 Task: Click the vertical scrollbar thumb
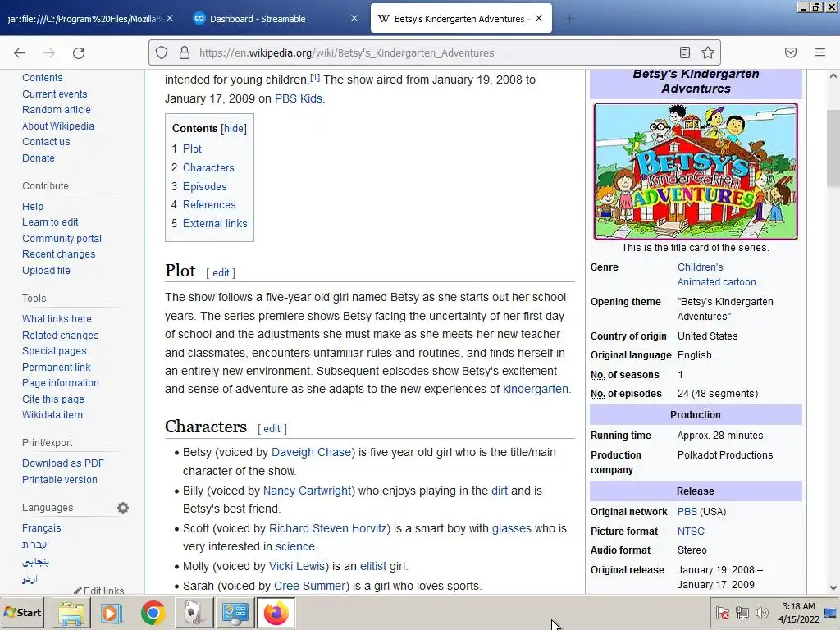tap(833, 148)
